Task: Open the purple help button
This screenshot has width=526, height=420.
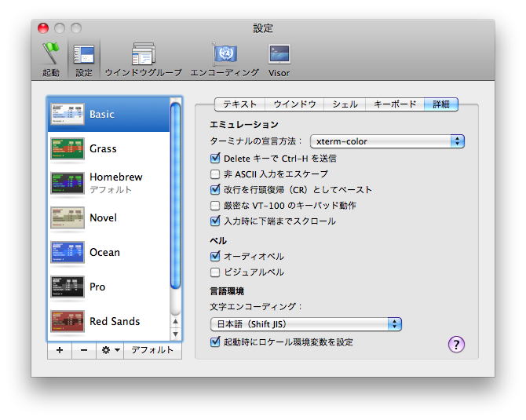Action: 456,344
